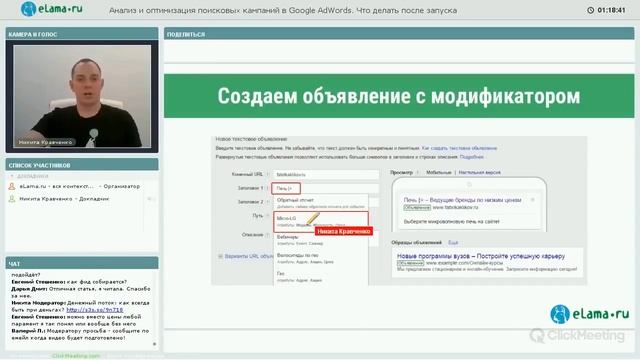Expand the Докладчики group in participants
The image size is (640, 360).
(12, 176)
